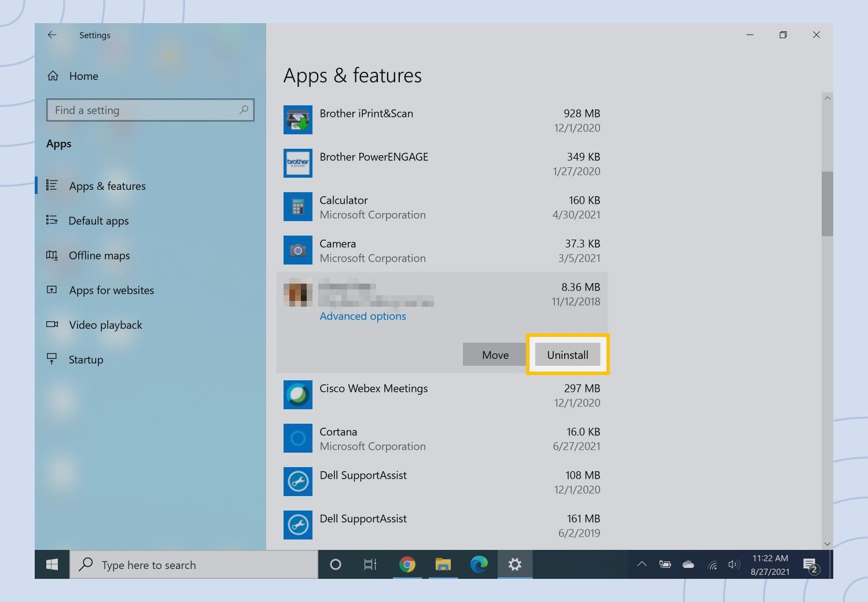Select Cisco Webex Meetings entry
Image resolution: width=868 pixels, height=602 pixels.
[x=442, y=395]
